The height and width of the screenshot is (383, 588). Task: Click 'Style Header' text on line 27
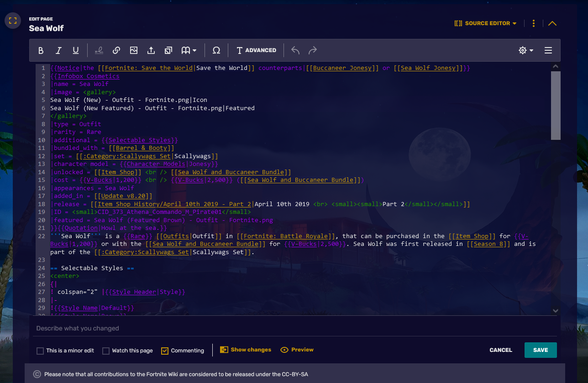coord(134,292)
